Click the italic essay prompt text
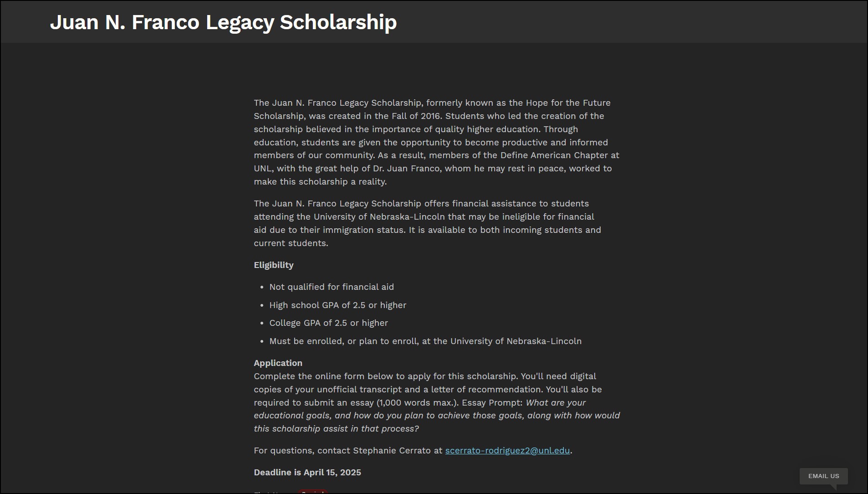This screenshot has width=868, height=494. [436, 416]
